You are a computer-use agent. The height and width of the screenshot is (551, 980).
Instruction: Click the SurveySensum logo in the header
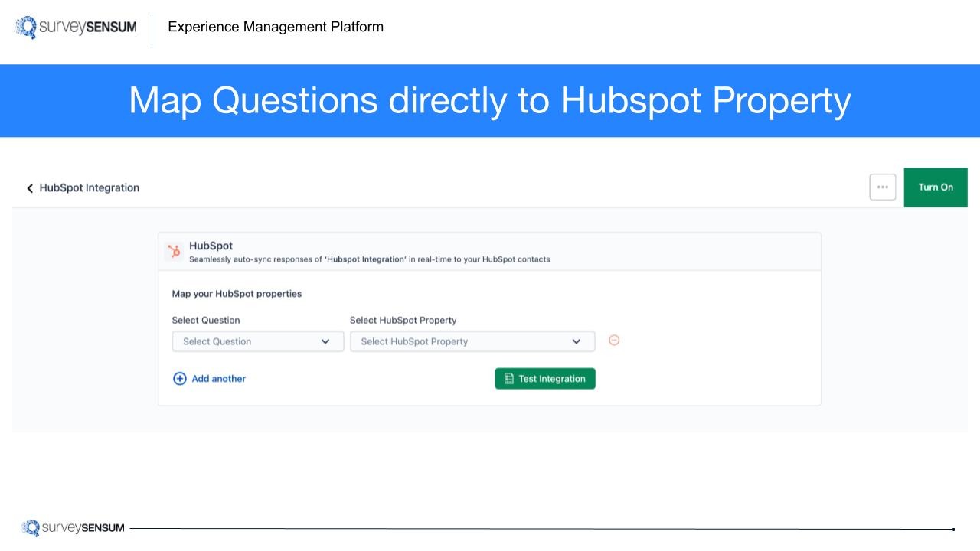click(74, 25)
